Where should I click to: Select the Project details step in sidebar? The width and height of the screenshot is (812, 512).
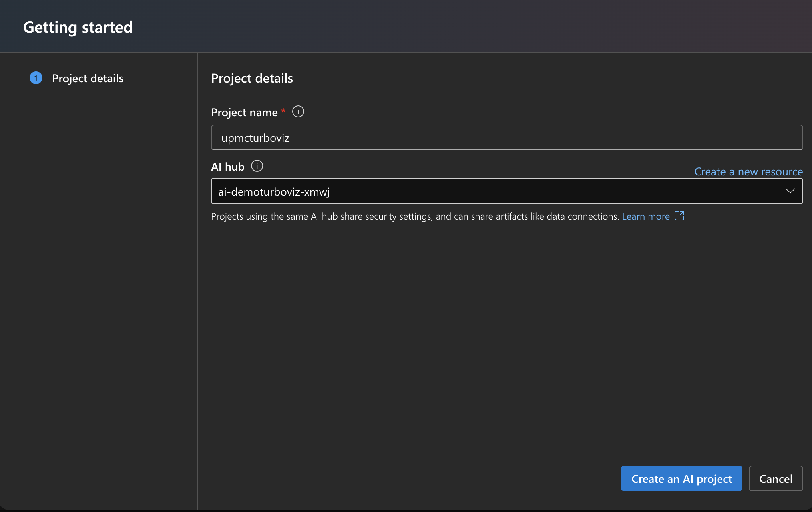tap(77, 78)
